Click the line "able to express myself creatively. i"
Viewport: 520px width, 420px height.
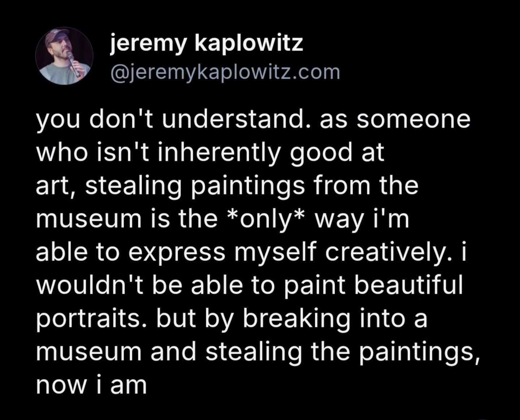251,252
